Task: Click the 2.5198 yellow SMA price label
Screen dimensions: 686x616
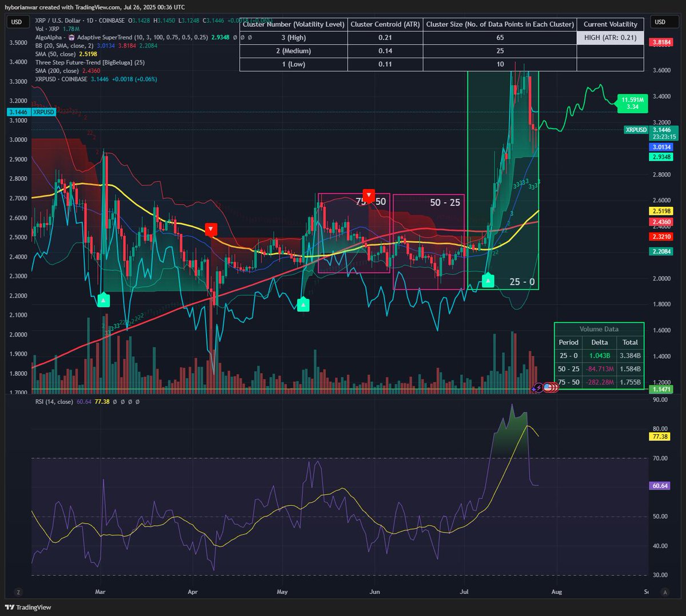Action: click(x=661, y=211)
